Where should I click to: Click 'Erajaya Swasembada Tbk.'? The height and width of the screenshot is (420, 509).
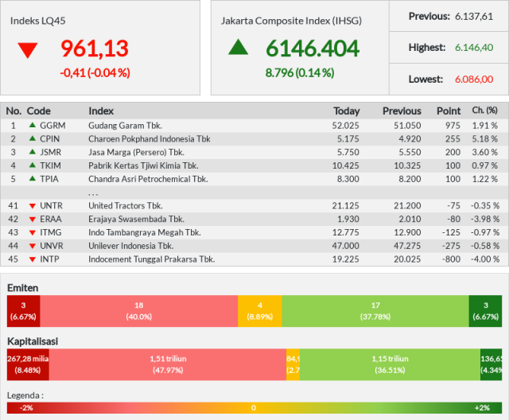136,219
